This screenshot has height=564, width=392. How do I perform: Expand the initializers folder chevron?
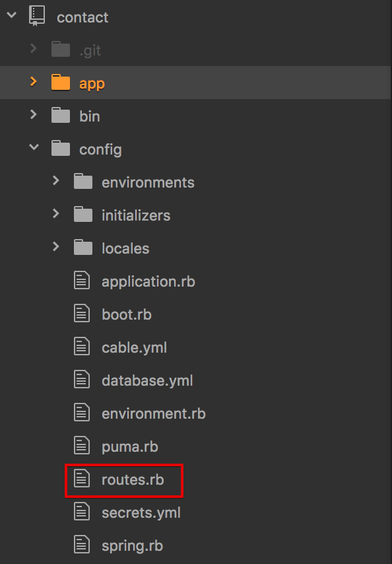[55, 214]
